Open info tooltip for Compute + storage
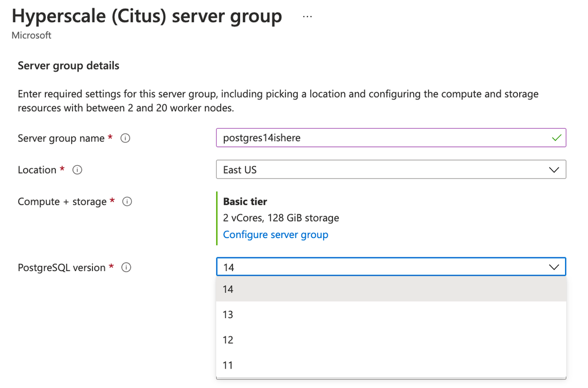Viewport: 588px width, 388px height. pos(127,202)
